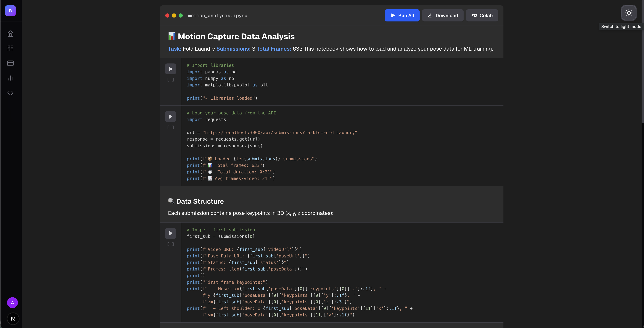This screenshot has height=328, width=644.
Task: Open the credit card billing icon
Action: [x=10, y=63]
